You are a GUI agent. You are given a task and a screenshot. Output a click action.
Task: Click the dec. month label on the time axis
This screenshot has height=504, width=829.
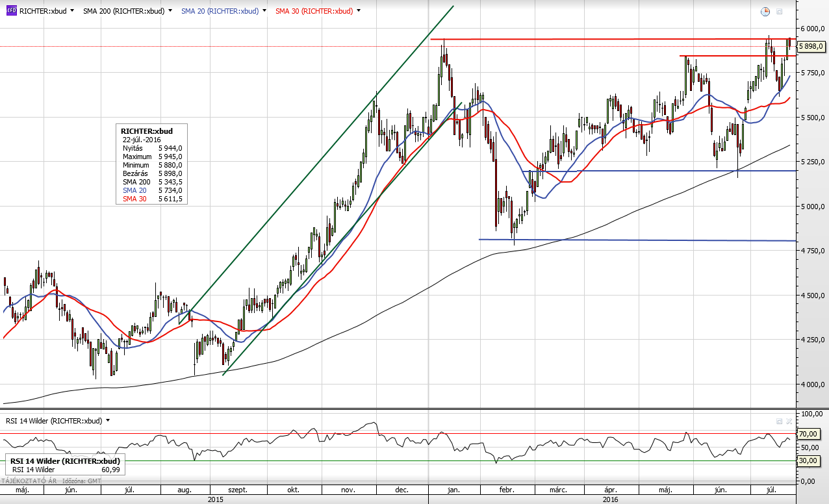pos(401,491)
